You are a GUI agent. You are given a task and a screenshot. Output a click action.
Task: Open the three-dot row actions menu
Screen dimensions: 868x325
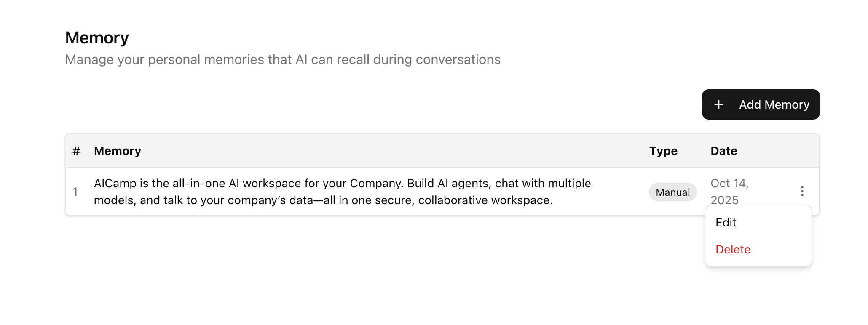802,191
